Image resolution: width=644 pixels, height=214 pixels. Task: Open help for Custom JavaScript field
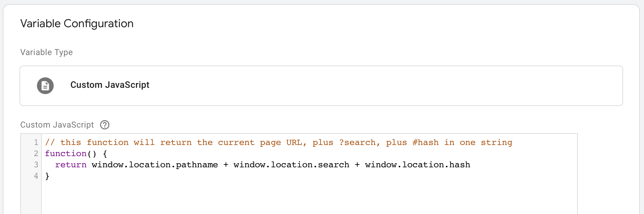click(105, 125)
